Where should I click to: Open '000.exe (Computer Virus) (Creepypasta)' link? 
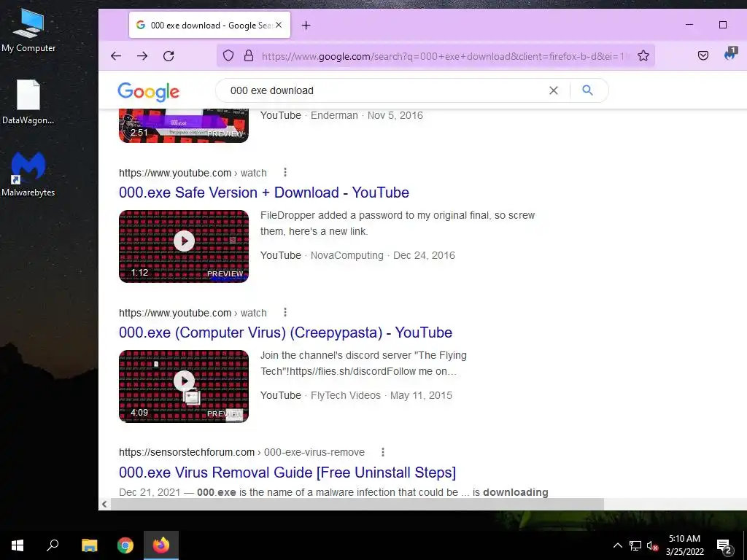[285, 332]
